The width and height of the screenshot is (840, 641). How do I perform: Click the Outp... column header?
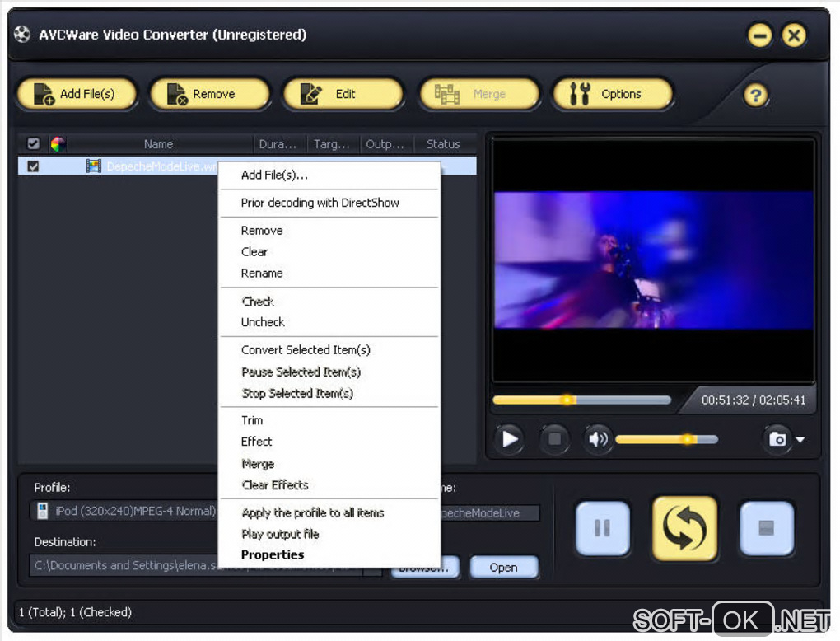(385, 143)
